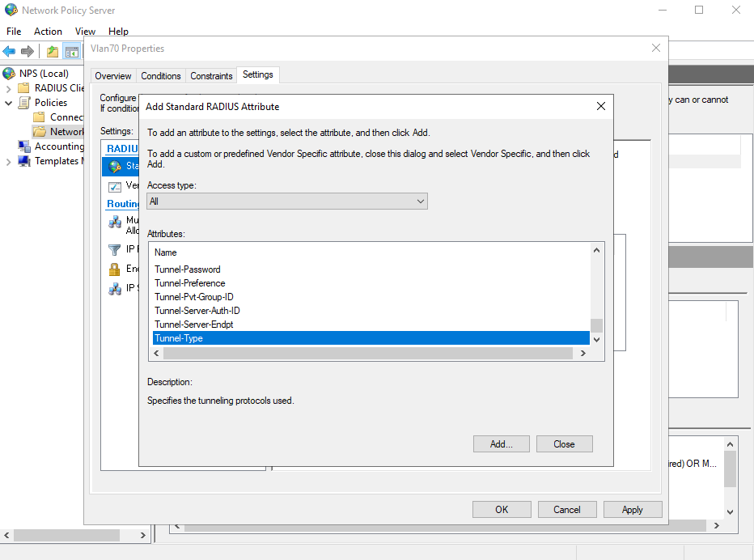
Task: Click the Close button in attribute dialog
Action: pos(564,444)
